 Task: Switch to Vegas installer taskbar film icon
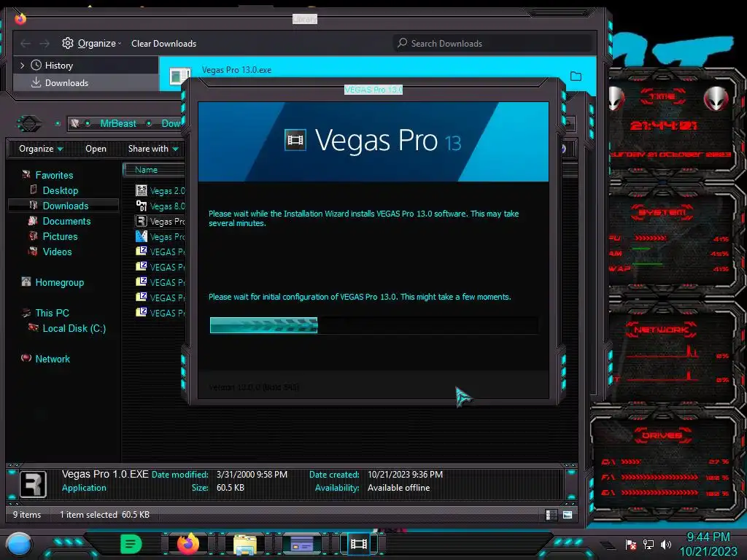359,544
